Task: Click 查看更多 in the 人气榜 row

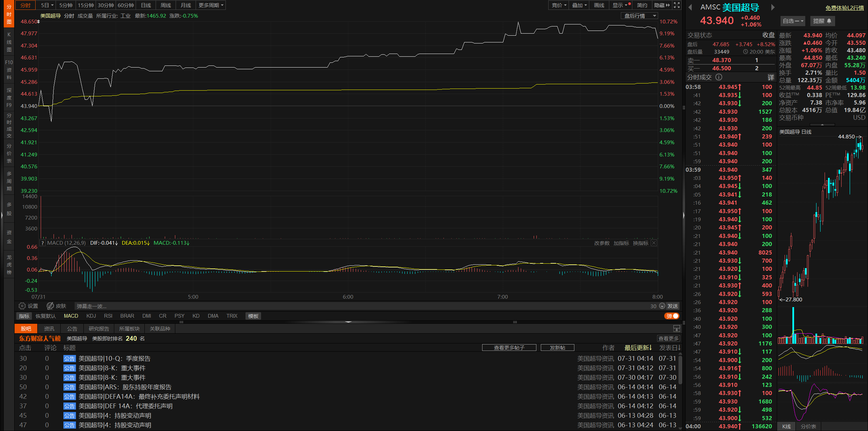Action: click(669, 338)
